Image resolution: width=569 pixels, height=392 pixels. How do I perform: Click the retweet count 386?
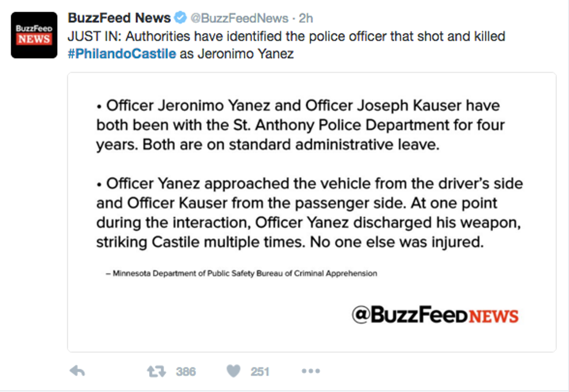(186, 372)
